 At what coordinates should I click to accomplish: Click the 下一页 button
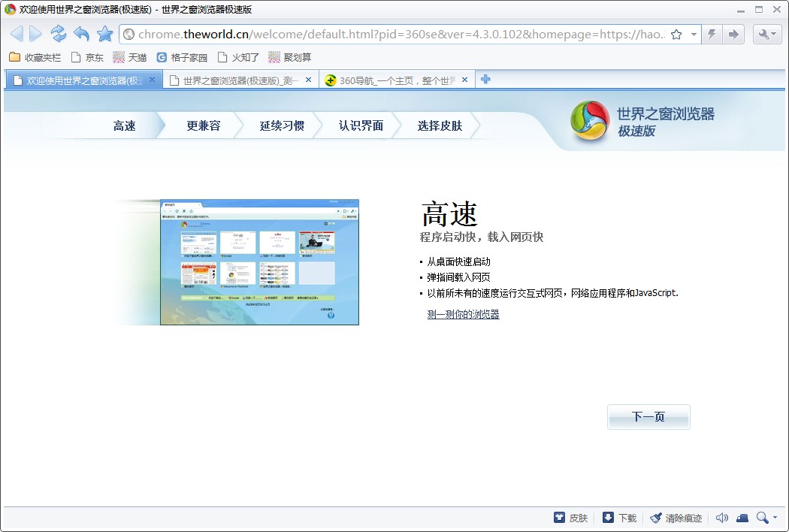648,417
